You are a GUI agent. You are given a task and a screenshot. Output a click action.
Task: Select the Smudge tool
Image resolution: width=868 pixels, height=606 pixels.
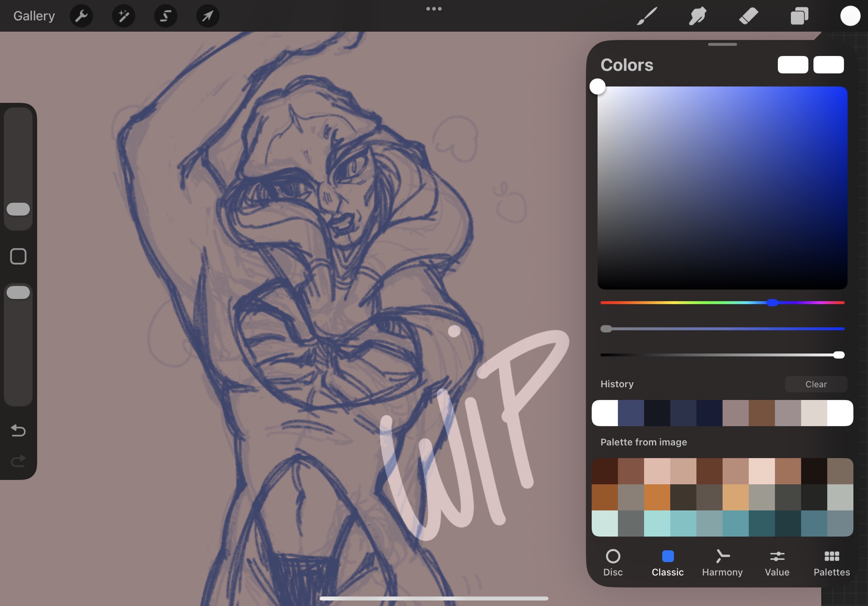point(697,16)
